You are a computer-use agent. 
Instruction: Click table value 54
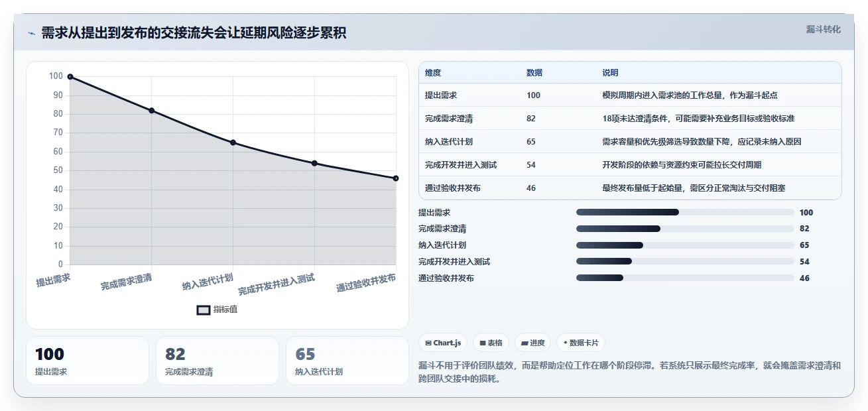tap(531, 165)
